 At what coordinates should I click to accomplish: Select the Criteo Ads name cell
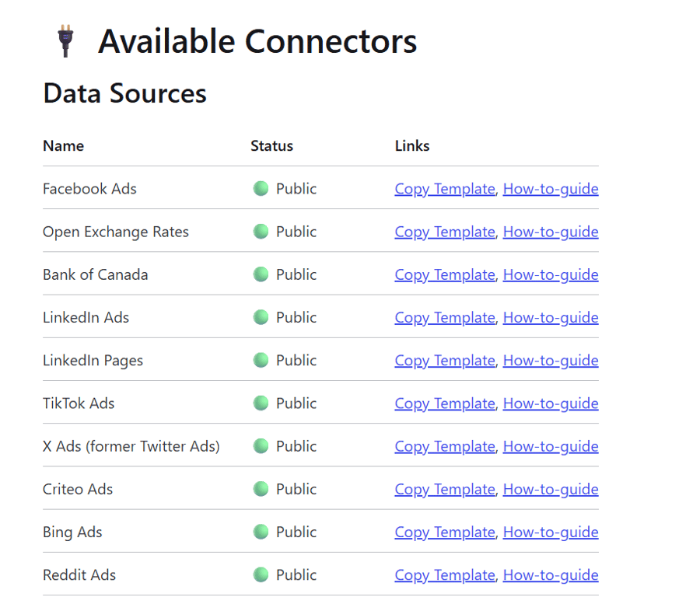(x=78, y=489)
